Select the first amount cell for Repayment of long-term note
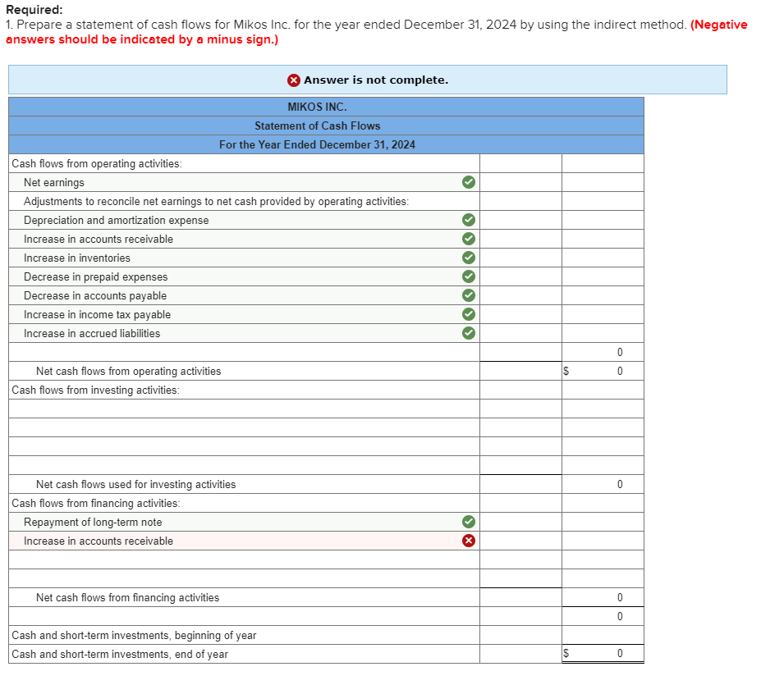 click(520, 522)
